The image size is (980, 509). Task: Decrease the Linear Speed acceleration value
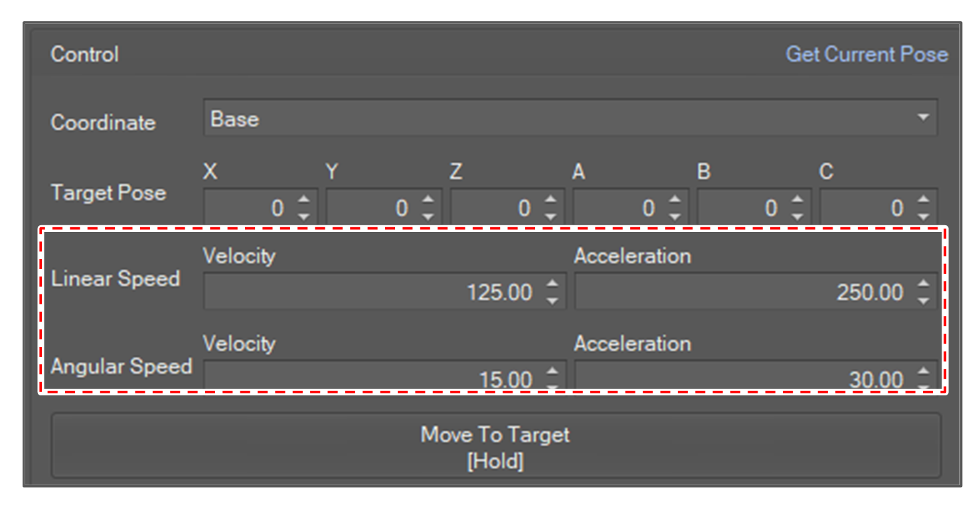coord(923,300)
